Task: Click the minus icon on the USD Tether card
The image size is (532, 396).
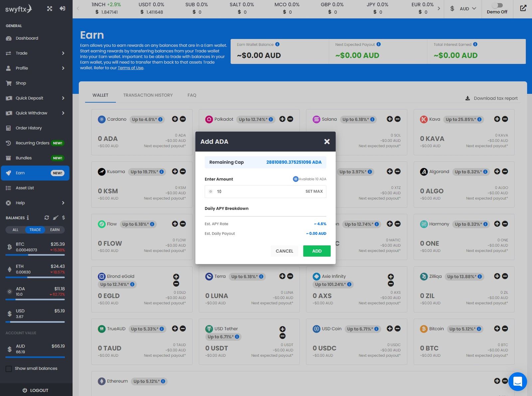Action: tap(282, 336)
